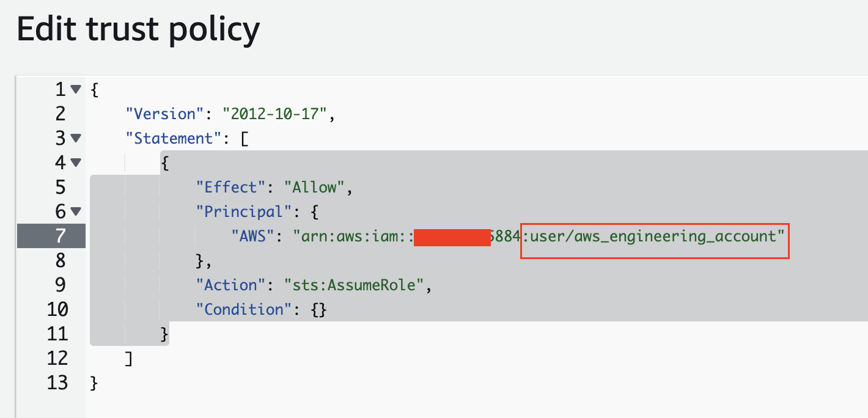Screen dimensions: 868x418
Task: Click the "2012-10-17" version value
Action: click(x=275, y=114)
